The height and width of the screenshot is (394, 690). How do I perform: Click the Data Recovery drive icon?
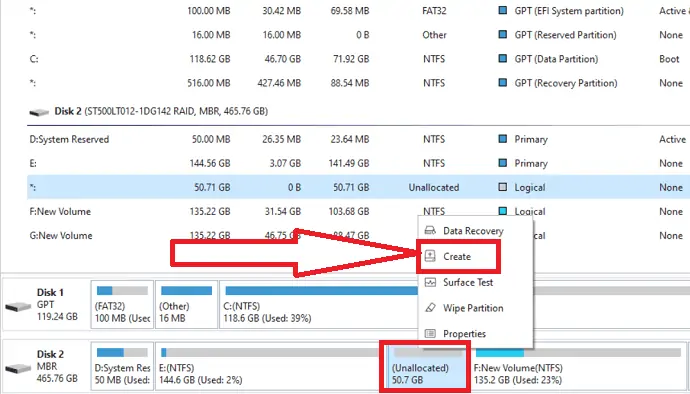pos(430,231)
